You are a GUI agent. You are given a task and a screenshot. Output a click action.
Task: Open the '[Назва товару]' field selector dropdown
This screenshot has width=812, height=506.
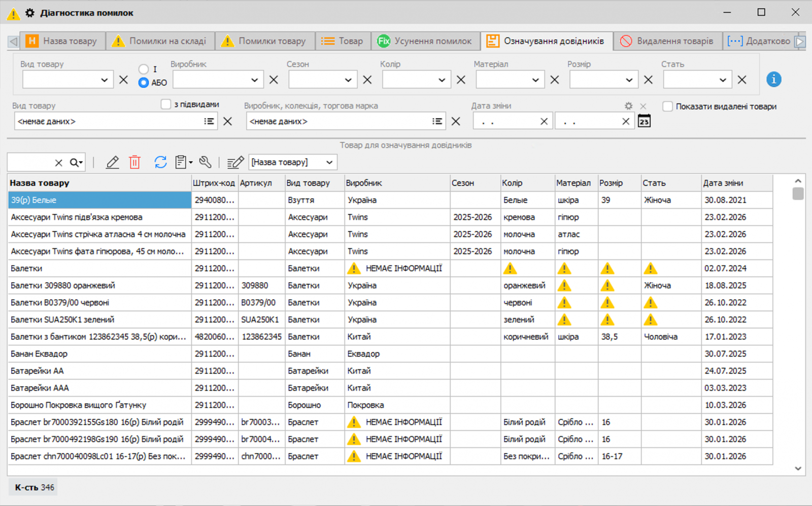tap(329, 162)
